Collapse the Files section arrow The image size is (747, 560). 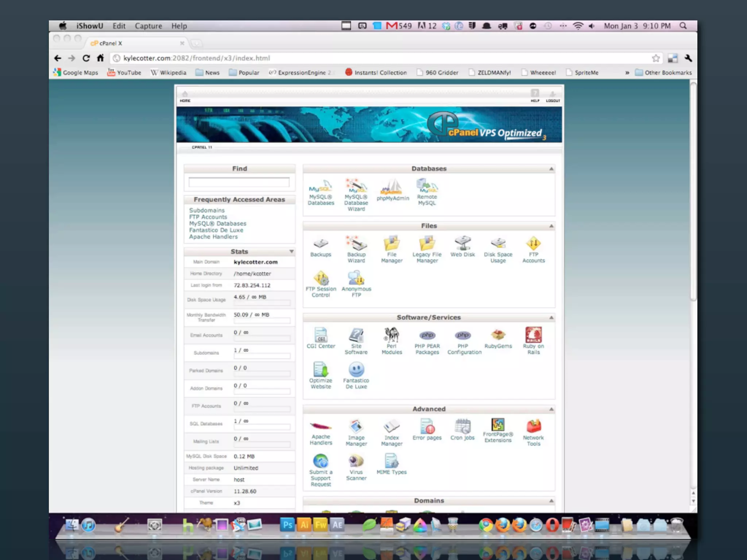(x=551, y=226)
